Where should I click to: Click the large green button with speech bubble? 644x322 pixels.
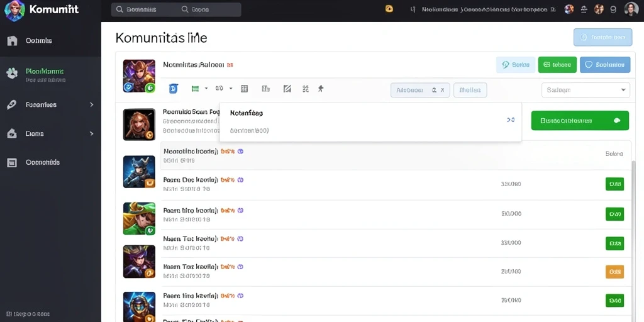(580, 121)
